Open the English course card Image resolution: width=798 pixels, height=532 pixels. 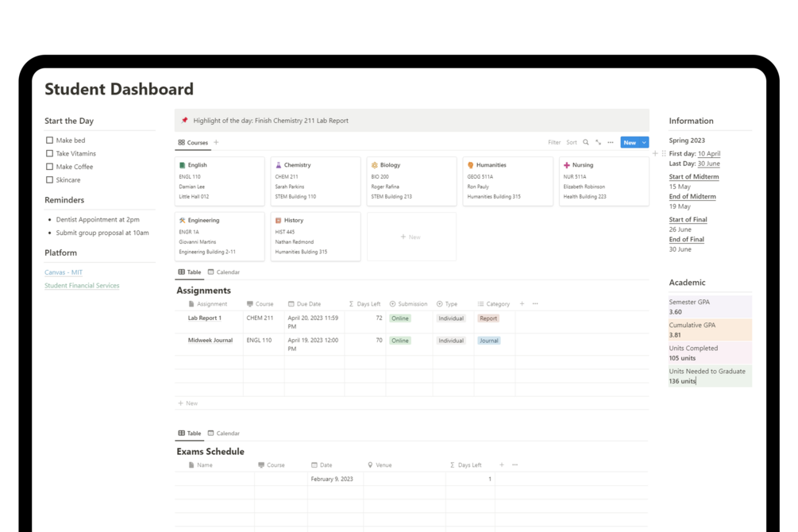219,181
